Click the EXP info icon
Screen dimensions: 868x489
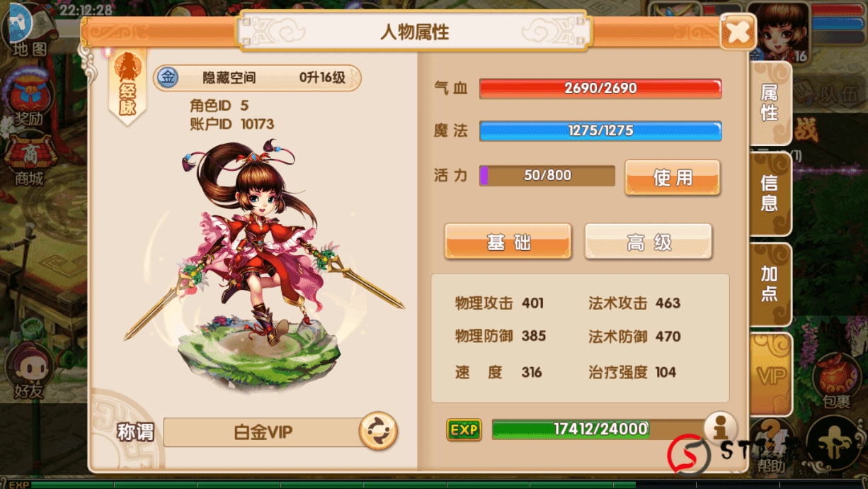click(721, 429)
